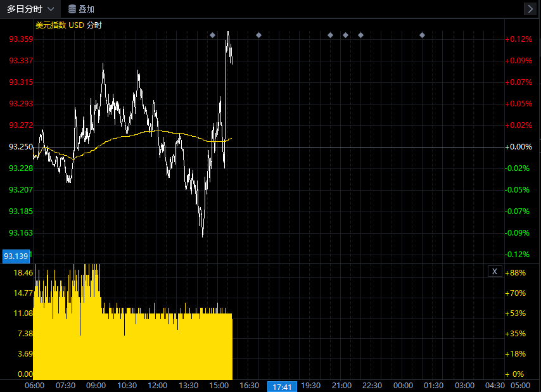Select the diamond marker above 20:30

tap(330, 35)
